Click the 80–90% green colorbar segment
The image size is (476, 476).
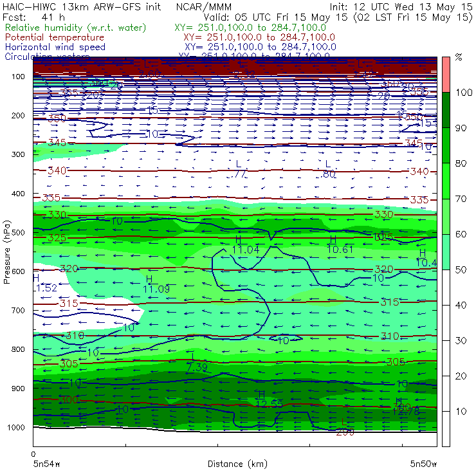tap(446, 145)
